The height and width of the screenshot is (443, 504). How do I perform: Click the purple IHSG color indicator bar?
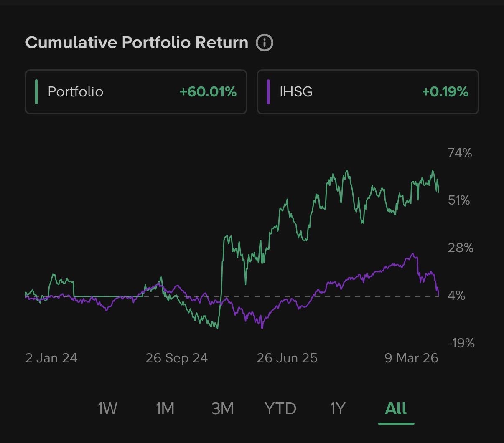coord(268,92)
